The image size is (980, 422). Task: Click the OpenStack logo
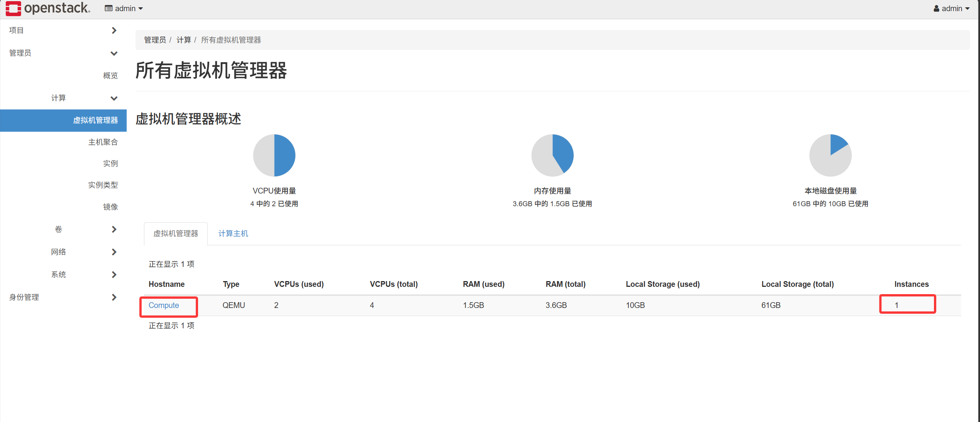tap(48, 8)
